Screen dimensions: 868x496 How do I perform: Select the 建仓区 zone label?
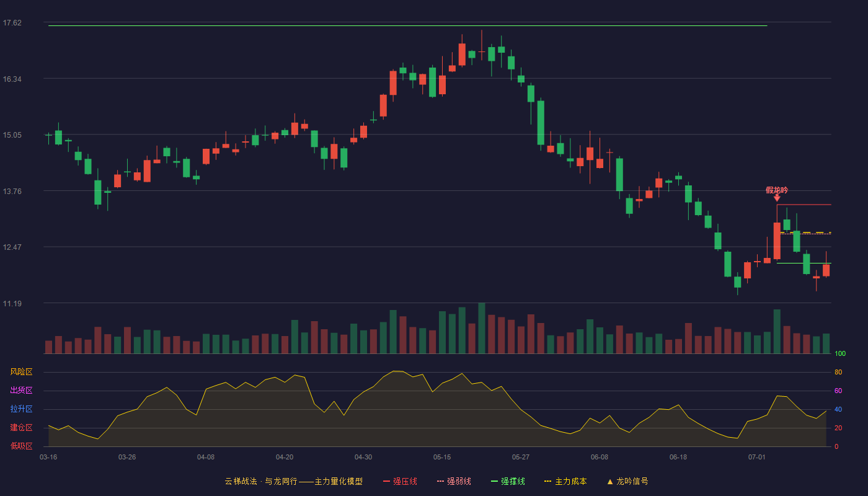click(x=21, y=428)
